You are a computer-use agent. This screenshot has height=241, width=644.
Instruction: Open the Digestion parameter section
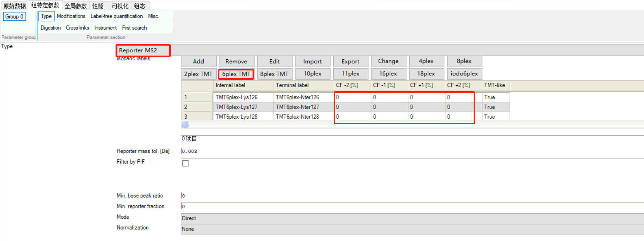(x=51, y=28)
